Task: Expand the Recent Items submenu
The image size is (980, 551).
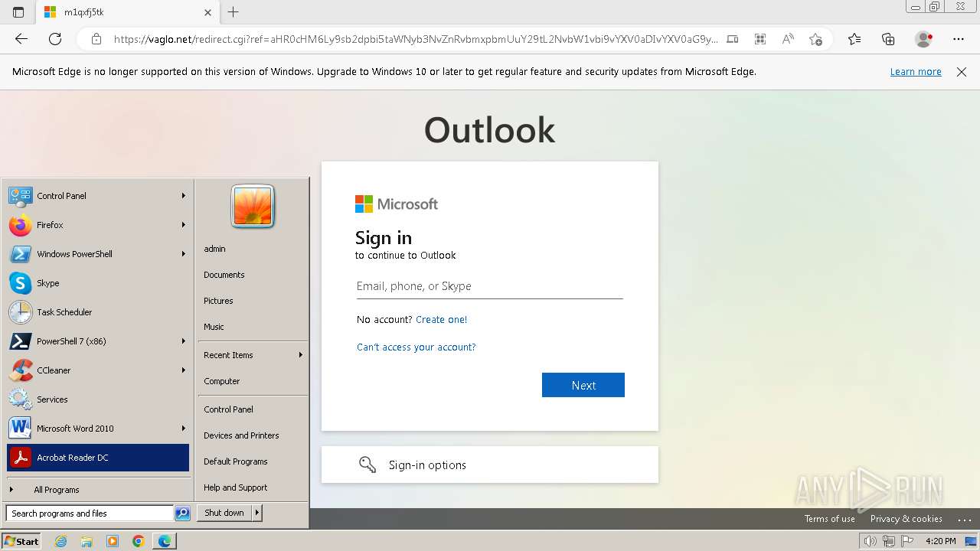Action: point(253,355)
